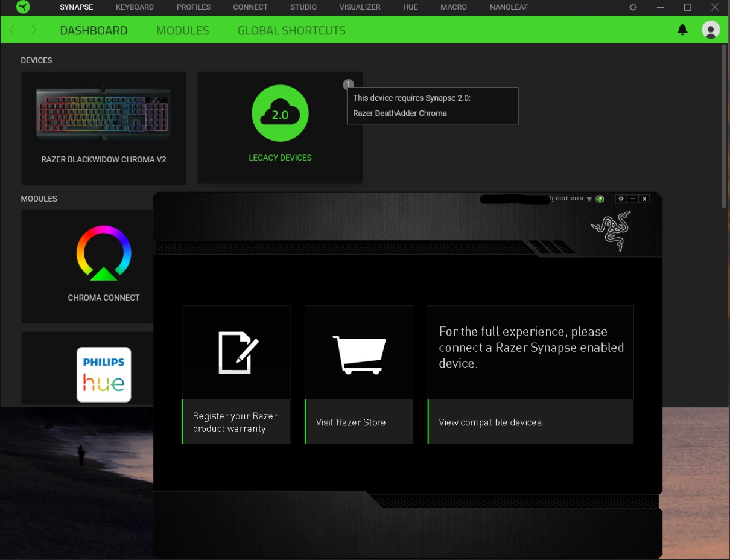Image resolution: width=730 pixels, height=560 pixels.
Task: Switch to the DASHBOARD tab
Action: [x=94, y=30]
